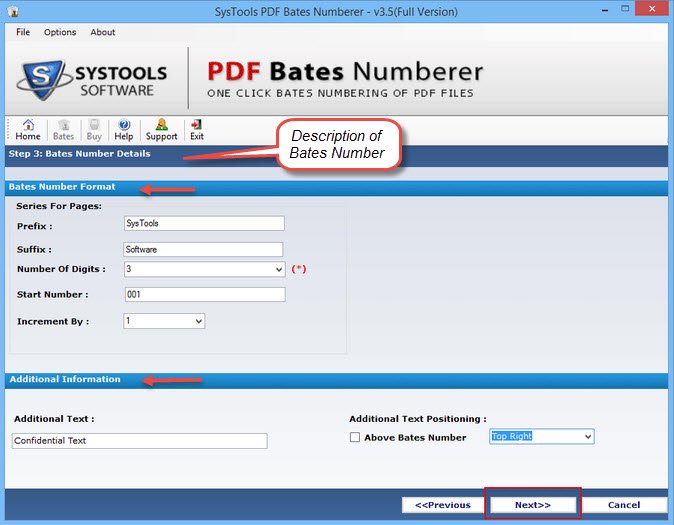Click the Series For Pages label
Viewport: 674px width, 525px height.
point(59,206)
